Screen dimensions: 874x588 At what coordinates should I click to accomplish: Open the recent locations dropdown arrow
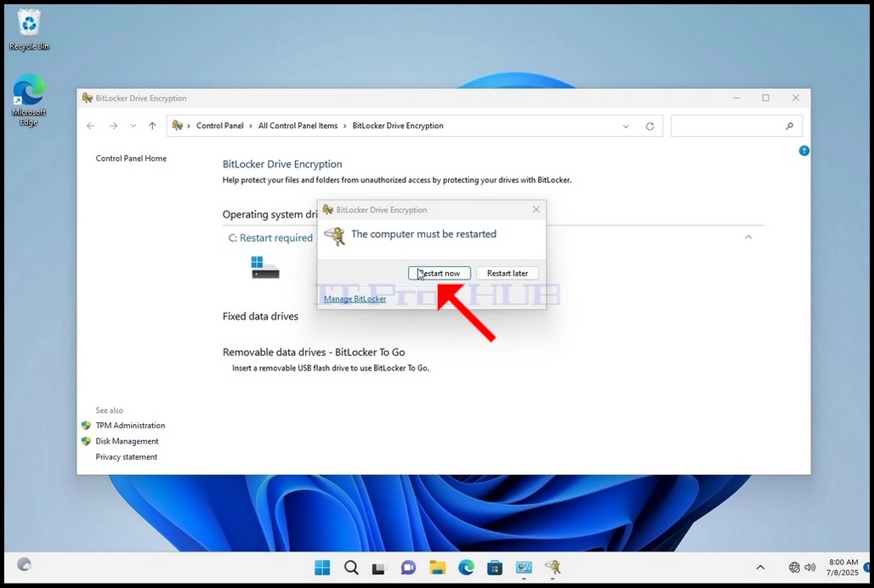coord(133,126)
